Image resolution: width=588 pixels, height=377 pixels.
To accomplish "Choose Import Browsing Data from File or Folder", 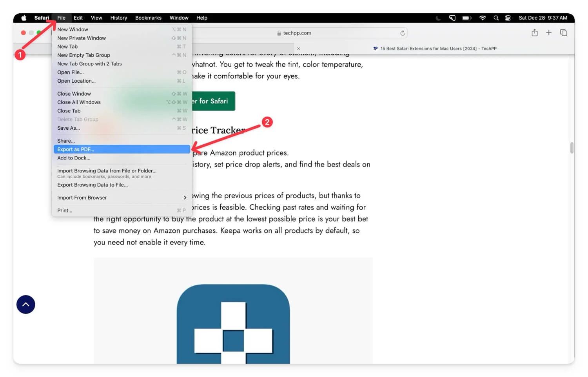I will 122,173.
